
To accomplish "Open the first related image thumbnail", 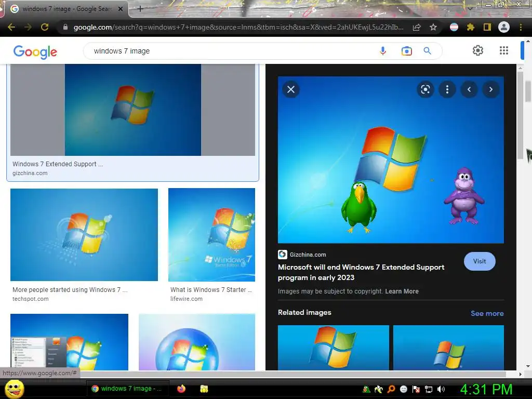I will pyautogui.click(x=333, y=348).
